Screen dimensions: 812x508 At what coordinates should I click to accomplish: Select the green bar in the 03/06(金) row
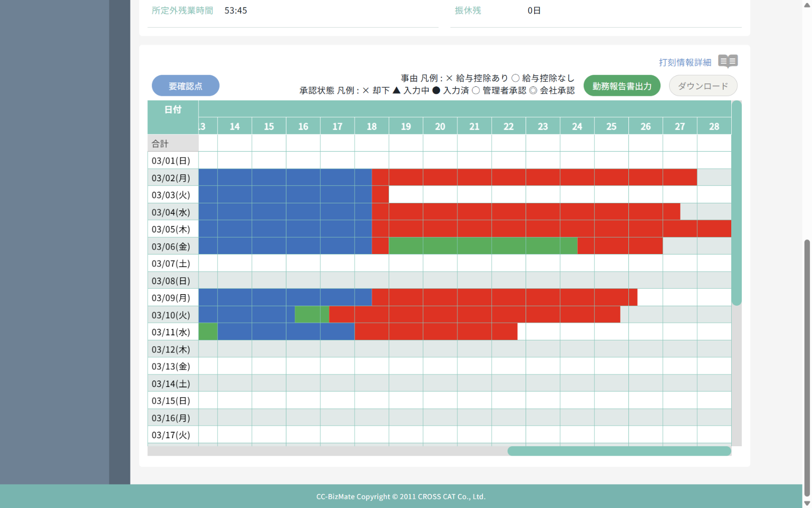[482, 246]
